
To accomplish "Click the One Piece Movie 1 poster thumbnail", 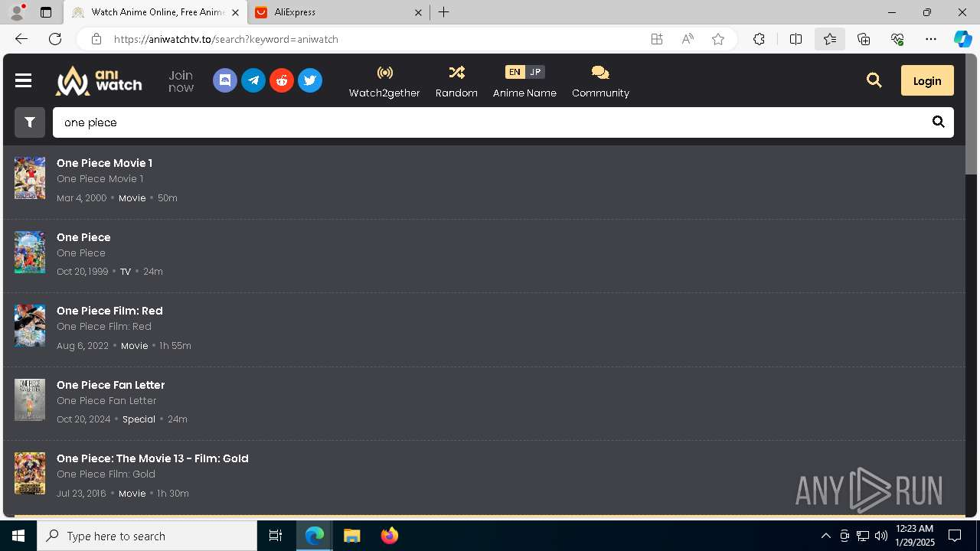I will coord(30,178).
